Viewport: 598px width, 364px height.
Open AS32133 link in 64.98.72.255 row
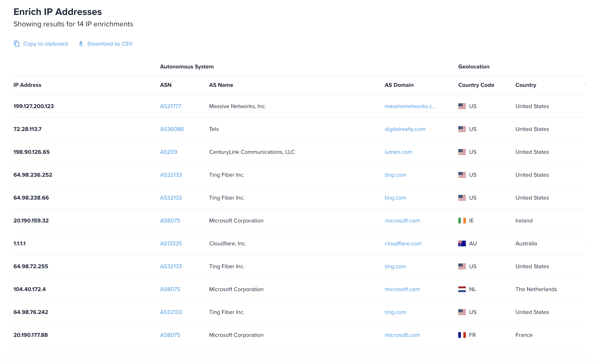click(171, 266)
